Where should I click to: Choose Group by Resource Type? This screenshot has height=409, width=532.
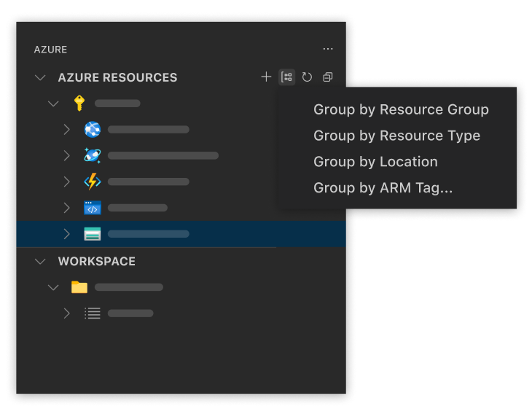coord(396,136)
